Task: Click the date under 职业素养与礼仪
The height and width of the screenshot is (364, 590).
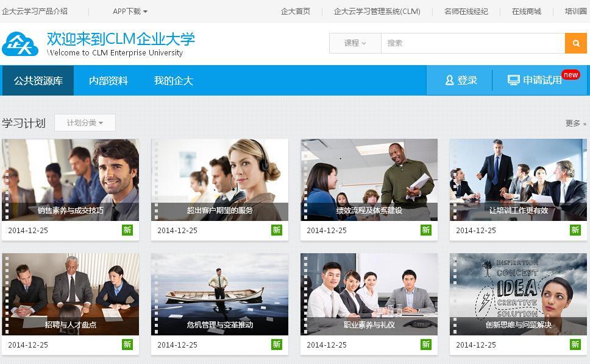Action: pos(327,345)
